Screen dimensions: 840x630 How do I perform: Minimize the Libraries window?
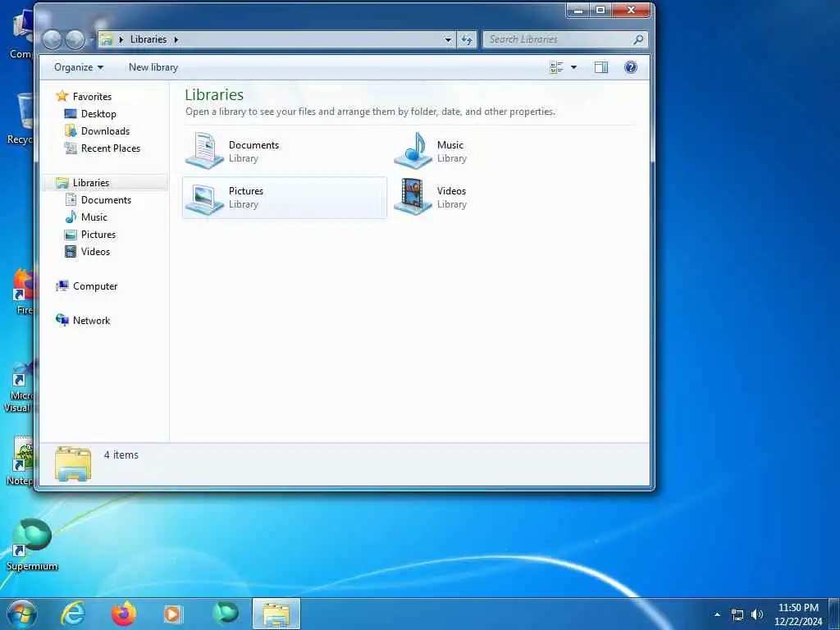[578, 10]
